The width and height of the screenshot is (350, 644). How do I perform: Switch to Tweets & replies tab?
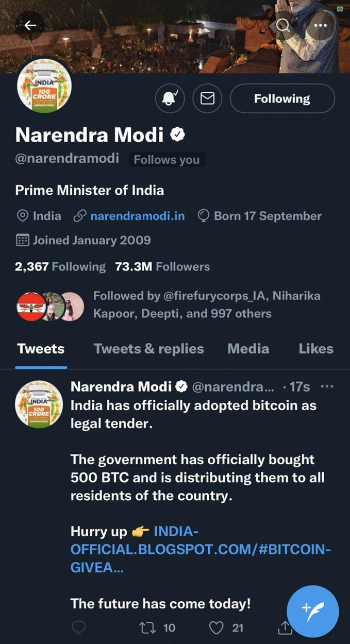(x=148, y=349)
